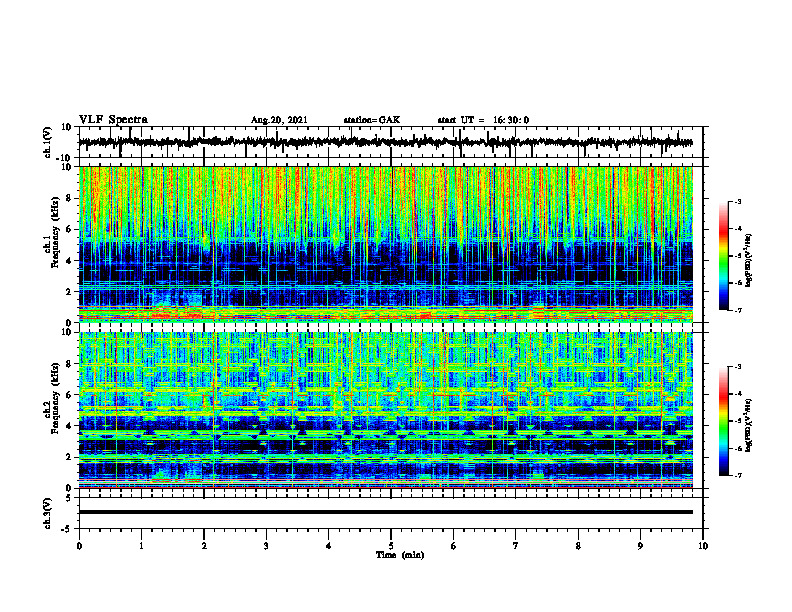Click the ch.3 voltage flat-line panel
Viewport: 792px width, 612px height.
click(x=391, y=513)
